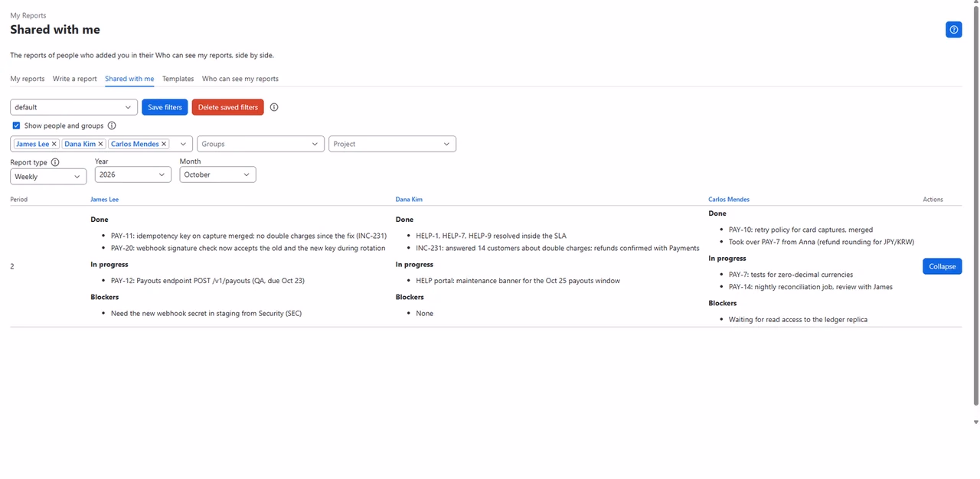Click Took over PAY-7 from Anna item

click(822, 242)
